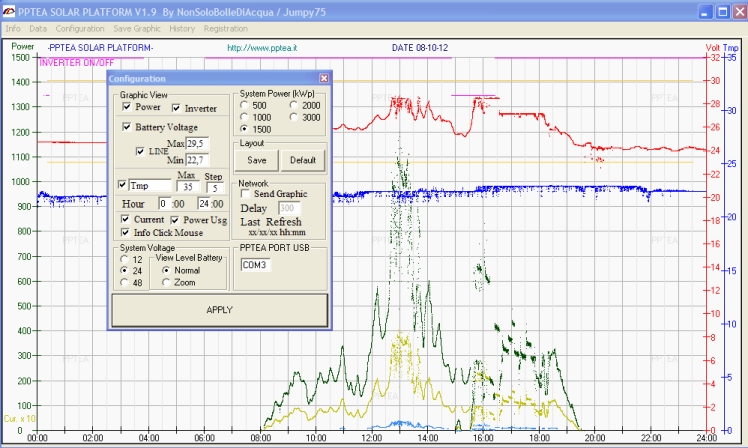Screen dimensions: 748x448
Task: Open the History menu
Action: 182,29
